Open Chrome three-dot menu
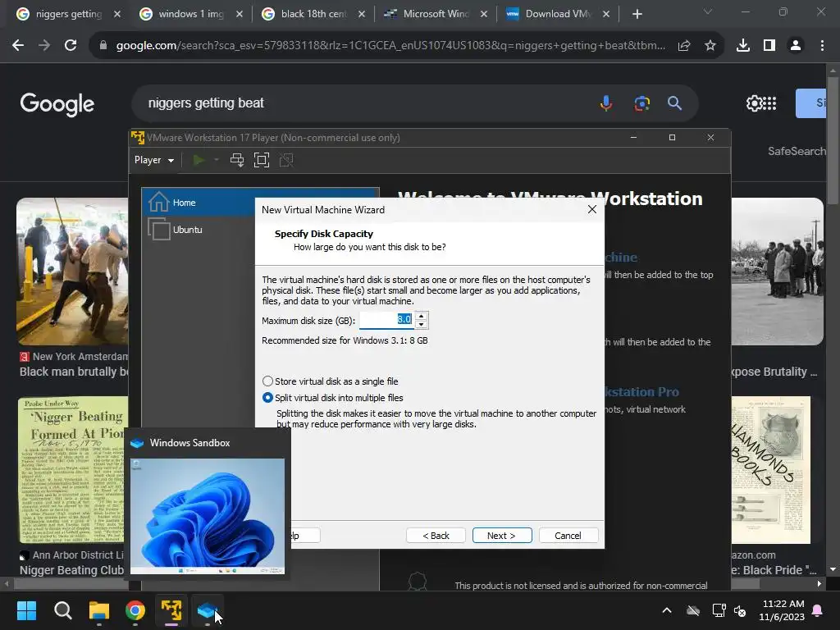 tap(822, 46)
